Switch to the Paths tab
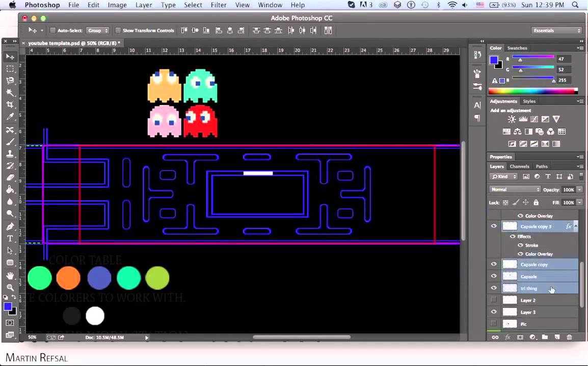 (542, 166)
